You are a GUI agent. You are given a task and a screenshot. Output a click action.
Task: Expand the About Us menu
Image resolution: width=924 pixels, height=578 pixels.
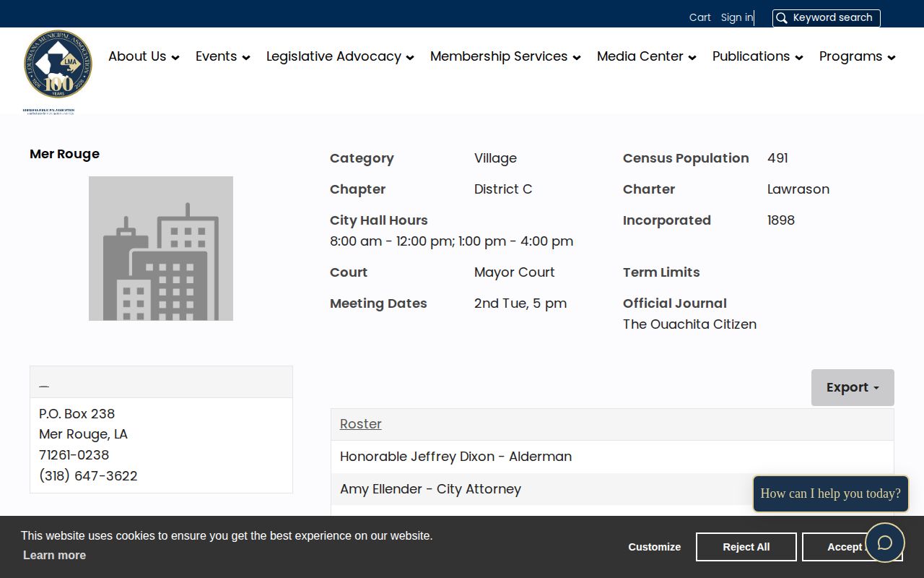(144, 56)
